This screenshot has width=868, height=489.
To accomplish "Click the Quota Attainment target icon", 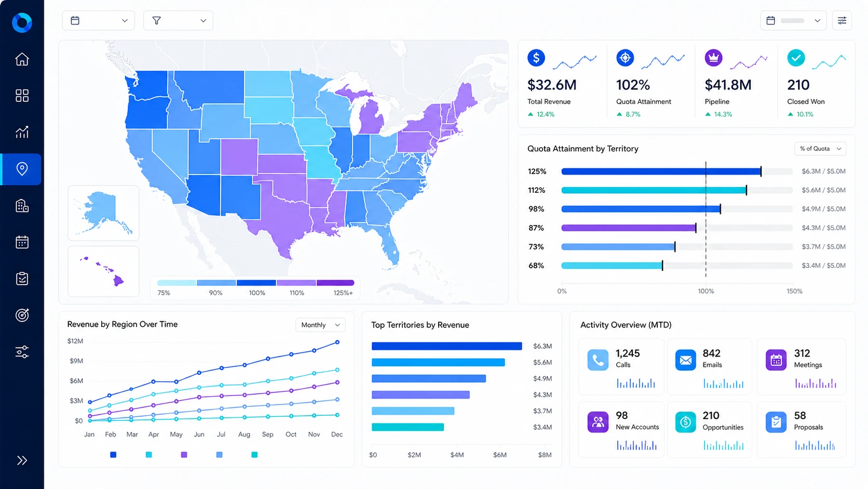I will pos(625,58).
